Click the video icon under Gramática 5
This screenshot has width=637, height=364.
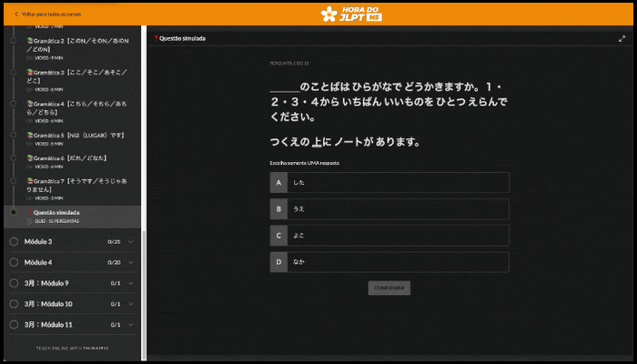(x=30, y=144)
